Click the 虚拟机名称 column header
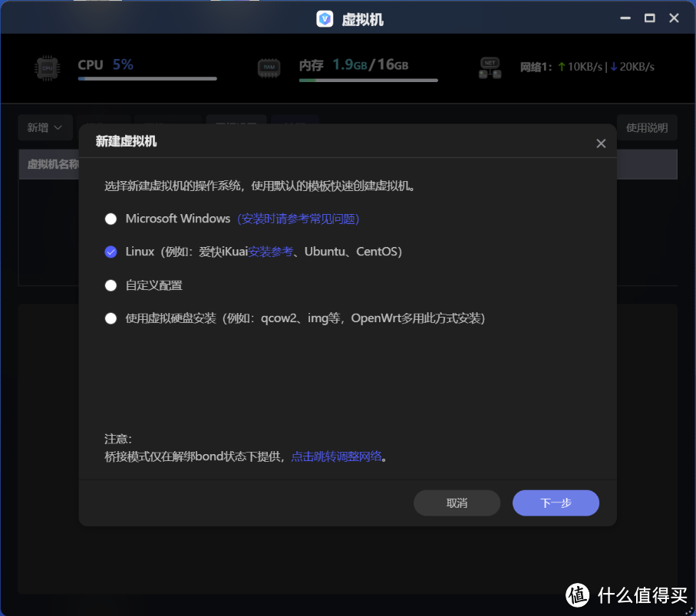696x616 pixels. coord(53,164)
